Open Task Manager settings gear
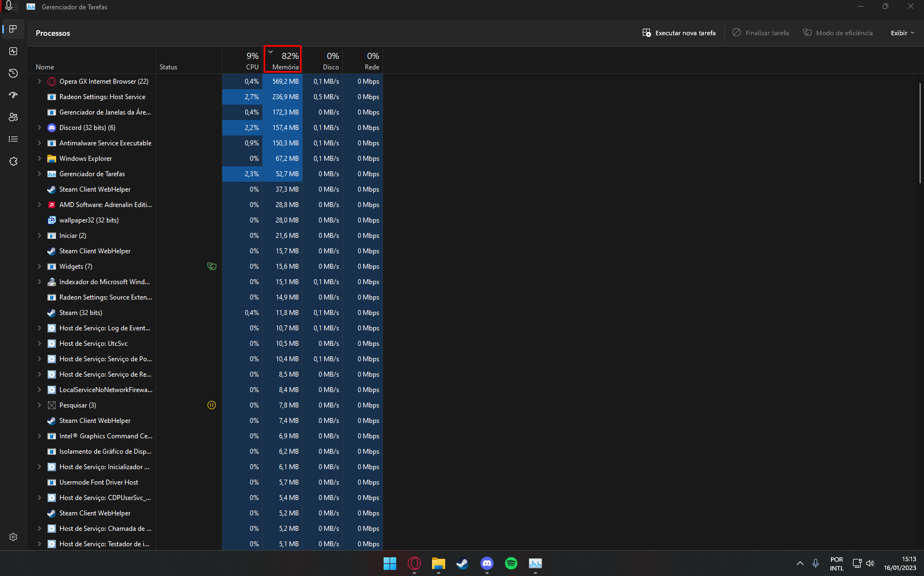The height and width of the screenshot is (576, 924). [13, 537]
